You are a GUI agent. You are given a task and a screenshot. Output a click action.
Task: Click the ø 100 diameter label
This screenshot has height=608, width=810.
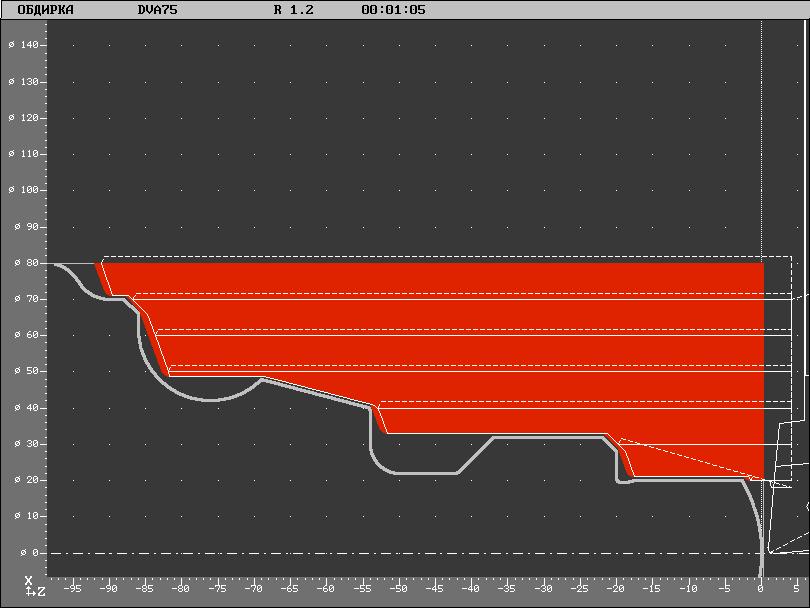pos(24,190)
